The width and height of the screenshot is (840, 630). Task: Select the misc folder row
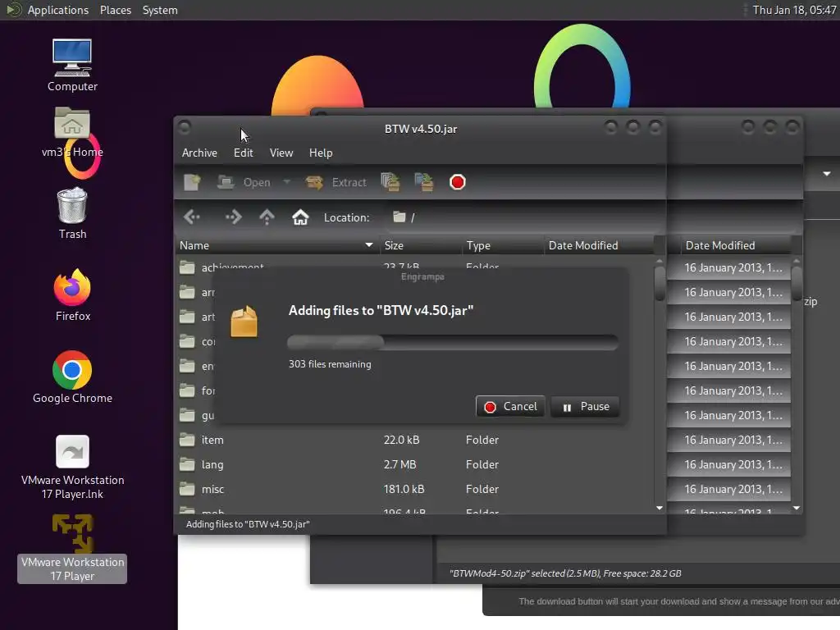(x=415, y=489)
